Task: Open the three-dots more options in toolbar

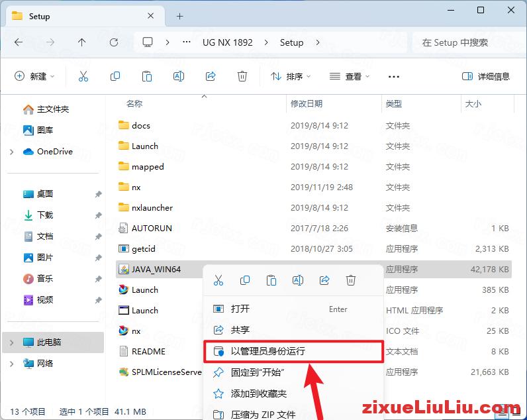Action: tap(393, 77)
